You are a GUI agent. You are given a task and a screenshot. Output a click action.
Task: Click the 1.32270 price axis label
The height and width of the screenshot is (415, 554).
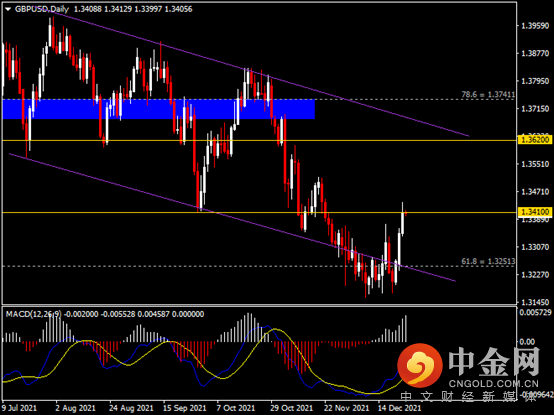[x=535, y=274]
